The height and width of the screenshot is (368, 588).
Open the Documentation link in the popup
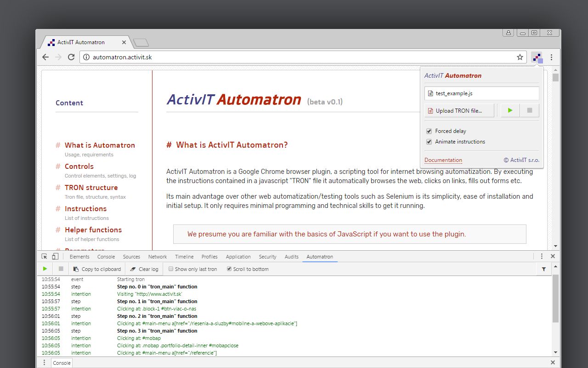point(443,160)
